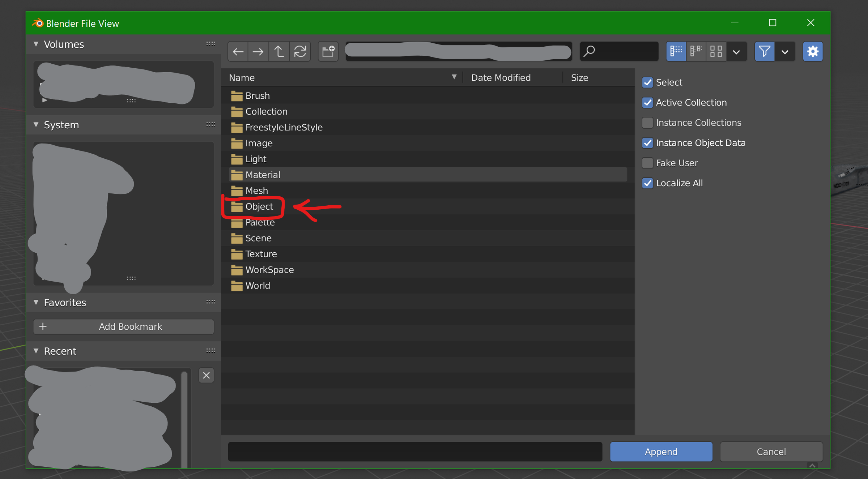868x479 pixels.
Task: Switch to thumbnail display mode
Action: click(716, 51)
